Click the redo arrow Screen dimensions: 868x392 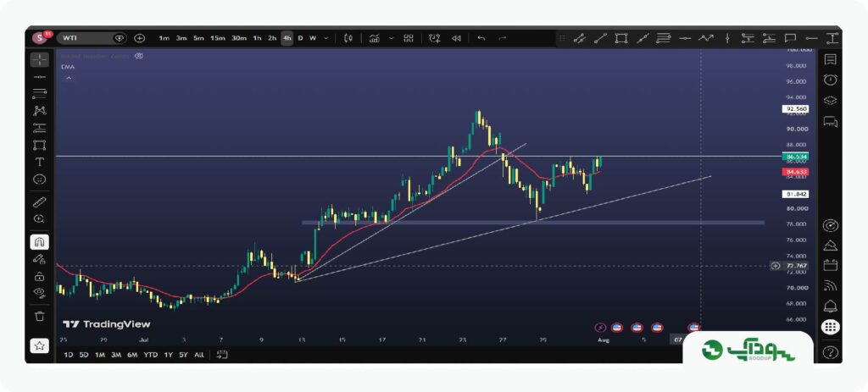point(503,38)
